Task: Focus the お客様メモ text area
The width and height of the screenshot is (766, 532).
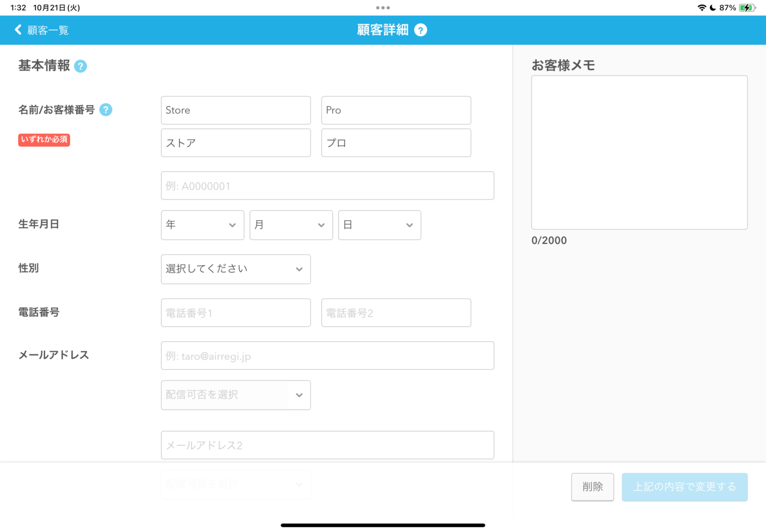Action: point(639,153)
